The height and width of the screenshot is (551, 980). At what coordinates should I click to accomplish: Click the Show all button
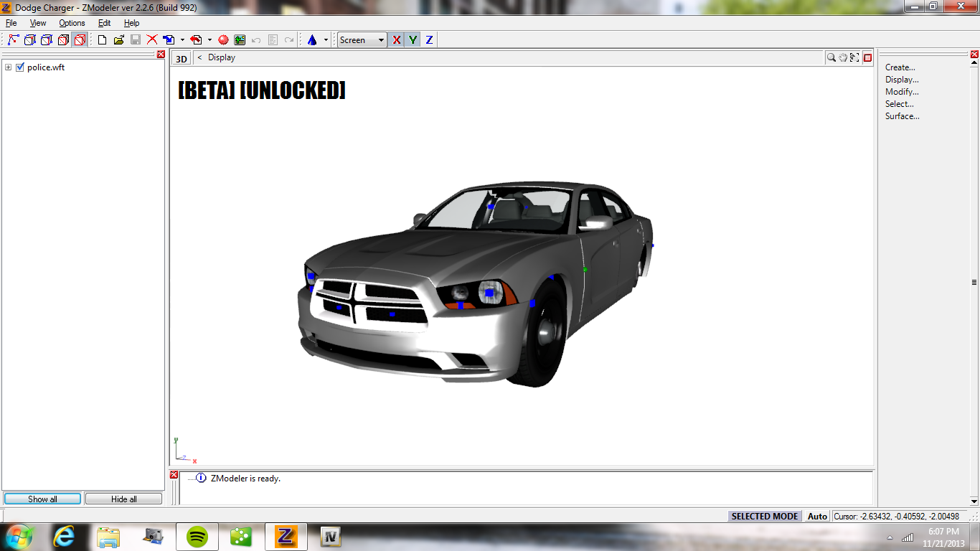coord(42,499)
